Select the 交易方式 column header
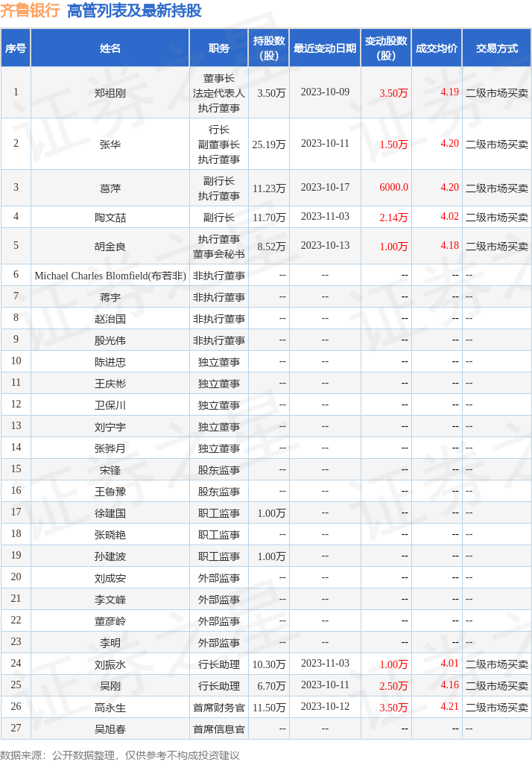532x762 pixels. pos(496,48)
